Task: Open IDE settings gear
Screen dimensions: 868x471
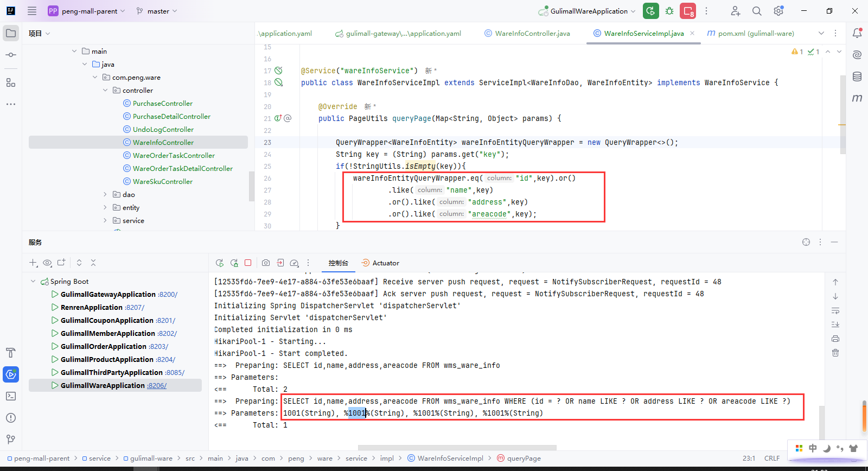Action: click(x=778, y=11)
